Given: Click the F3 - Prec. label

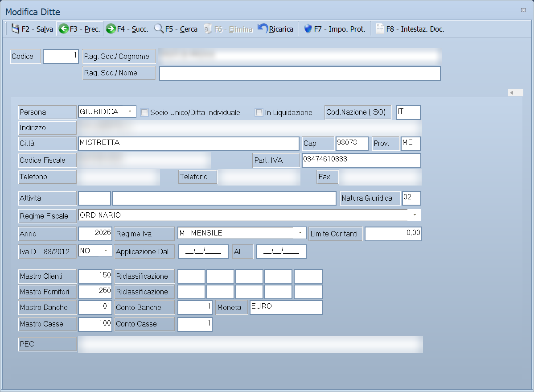Looking at the screenshot, I should tap(85, 29).
